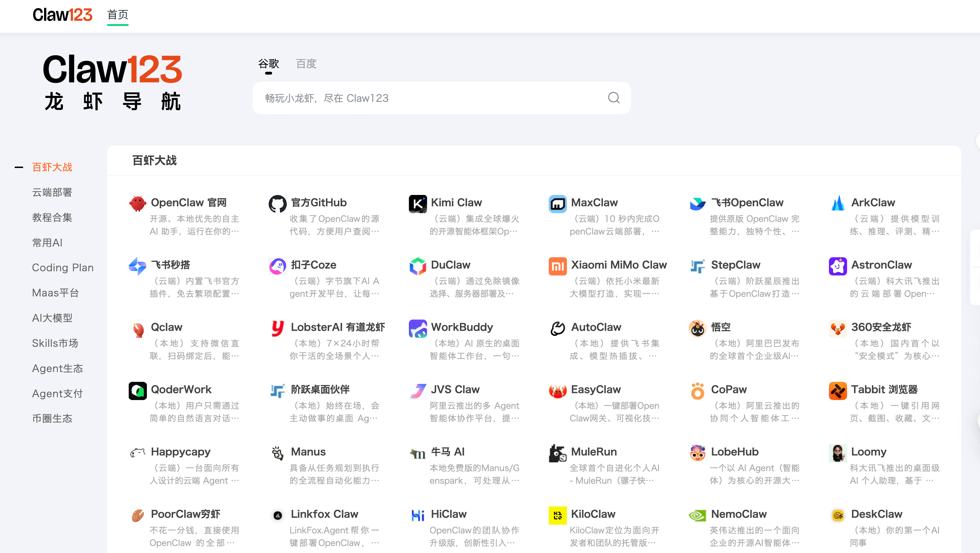Open the CoPaw orange paw icon

point(697,391)
